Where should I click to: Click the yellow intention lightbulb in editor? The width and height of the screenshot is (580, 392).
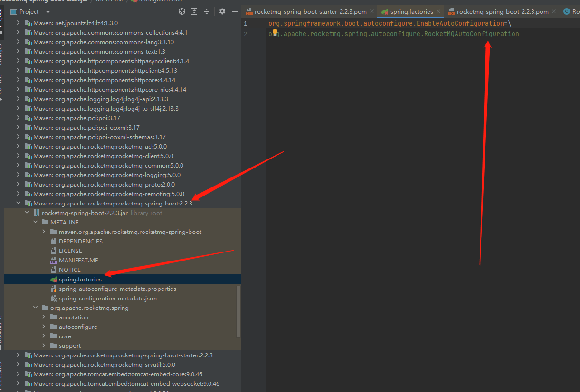coord(275,32)
